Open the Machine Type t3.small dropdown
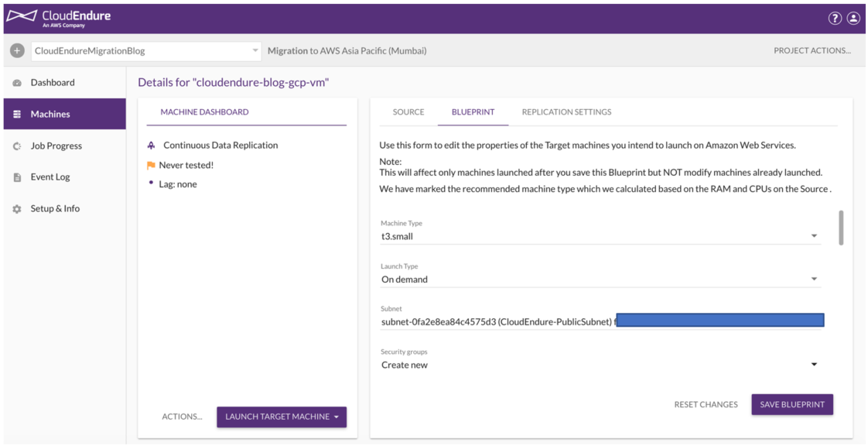This screenshot has width=868, height=446. 814,234
